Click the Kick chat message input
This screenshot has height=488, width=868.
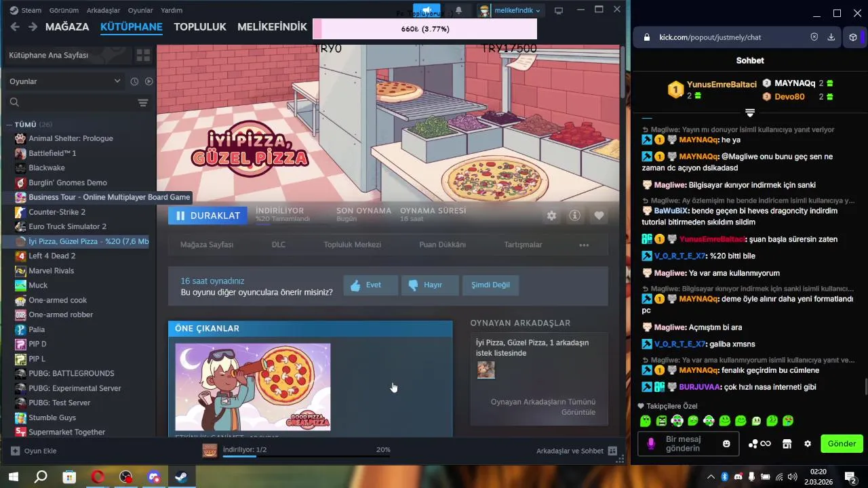coord(688,444)
